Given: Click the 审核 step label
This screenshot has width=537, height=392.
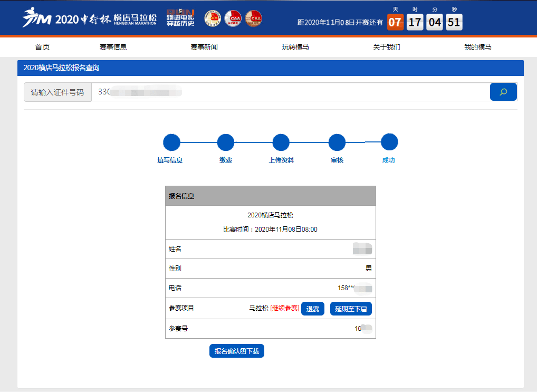Looking at the screenshot, I should point(337,160).
